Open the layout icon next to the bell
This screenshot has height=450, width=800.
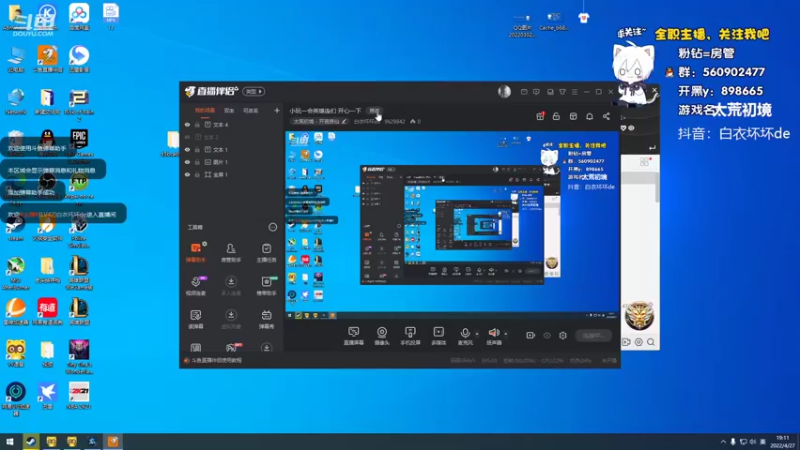(x=573, y=116)
